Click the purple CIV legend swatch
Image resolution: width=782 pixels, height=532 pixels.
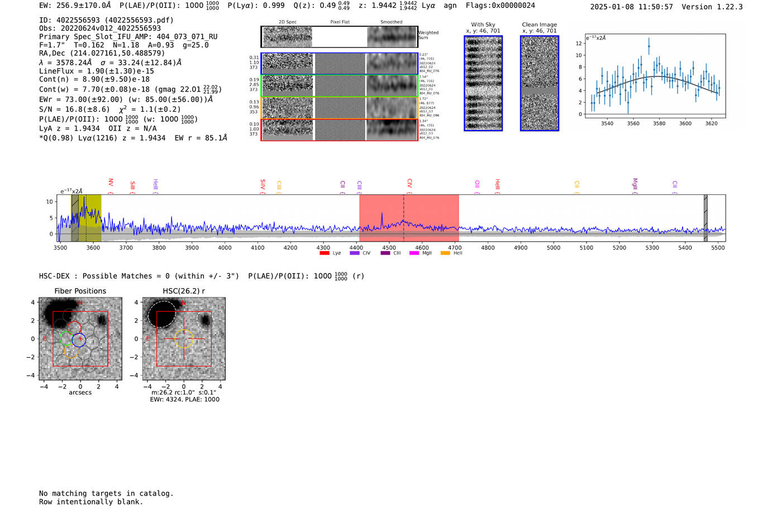point(354,253)
